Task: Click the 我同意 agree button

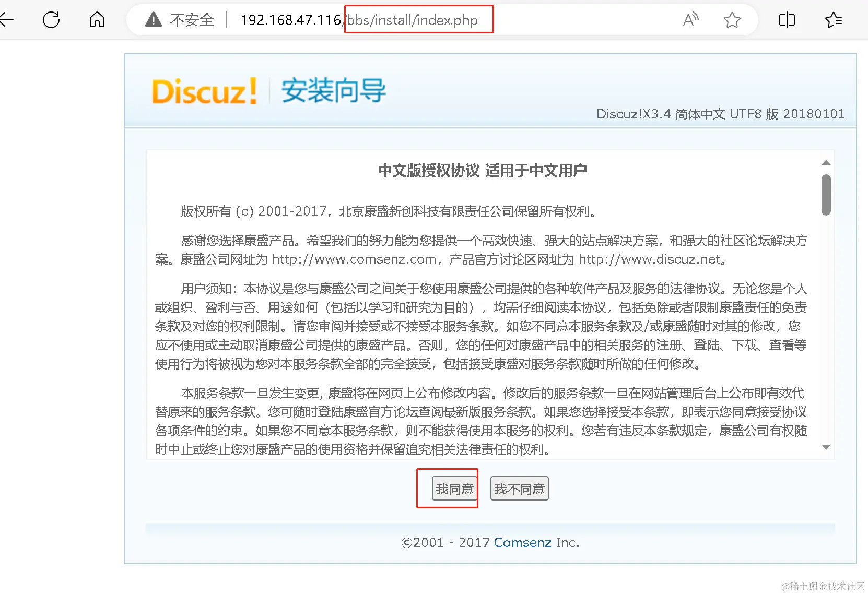Action: pos(455,489)
